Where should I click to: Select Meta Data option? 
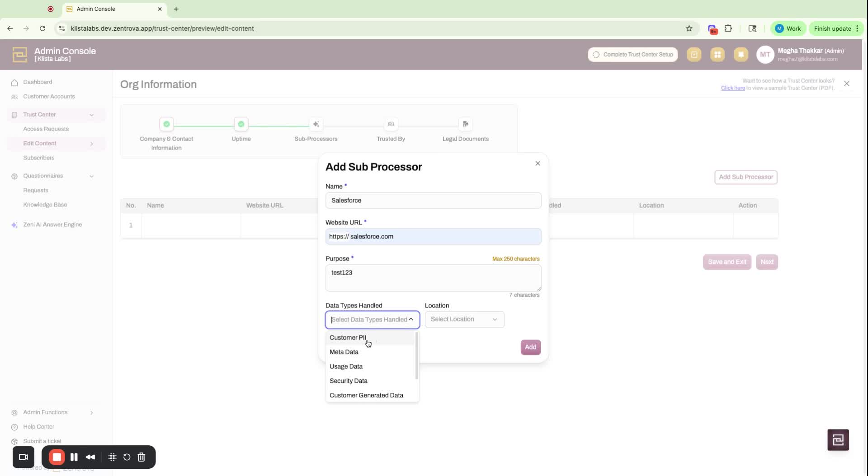pos(370,352)
